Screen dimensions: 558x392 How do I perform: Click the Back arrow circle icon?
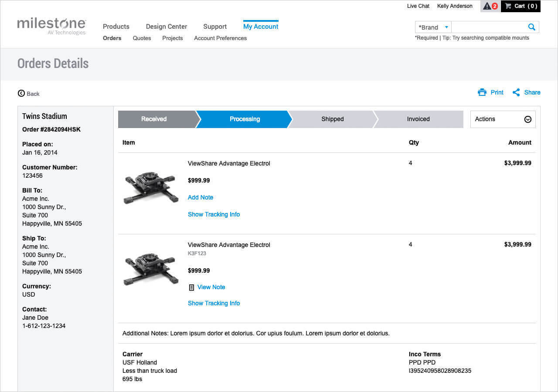[21, 93]
